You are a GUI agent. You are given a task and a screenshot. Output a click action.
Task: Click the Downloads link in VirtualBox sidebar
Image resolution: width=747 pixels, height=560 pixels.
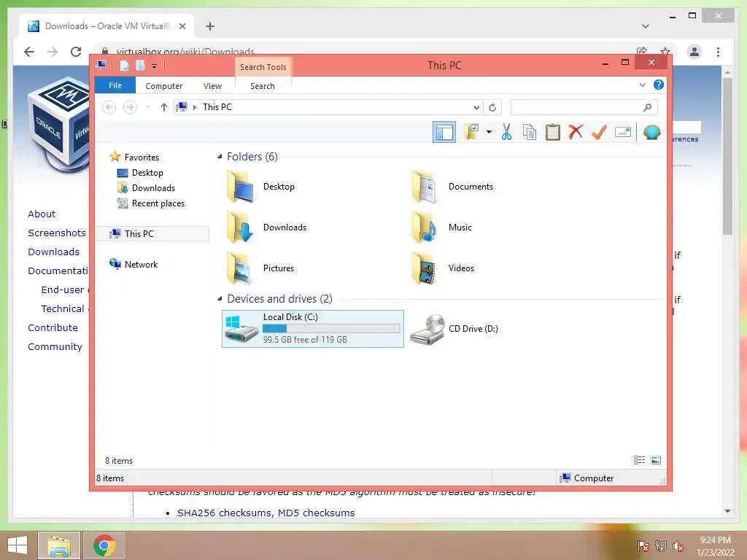(x=53, y=252)
